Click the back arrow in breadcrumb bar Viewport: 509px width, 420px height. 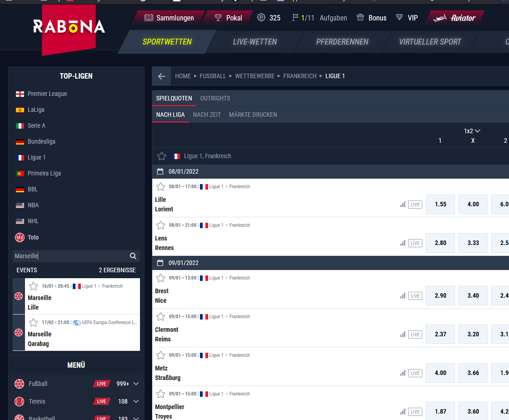pyautogui.click(x=161, y=76)
